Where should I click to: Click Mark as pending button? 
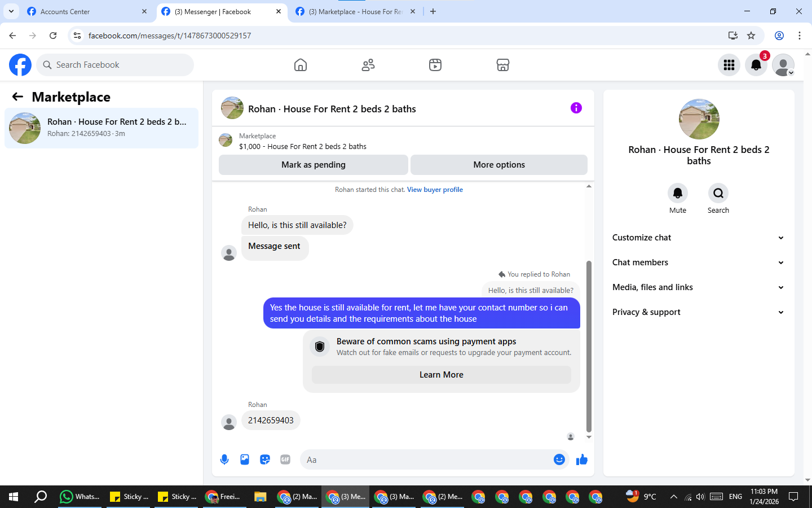point(314,165)
